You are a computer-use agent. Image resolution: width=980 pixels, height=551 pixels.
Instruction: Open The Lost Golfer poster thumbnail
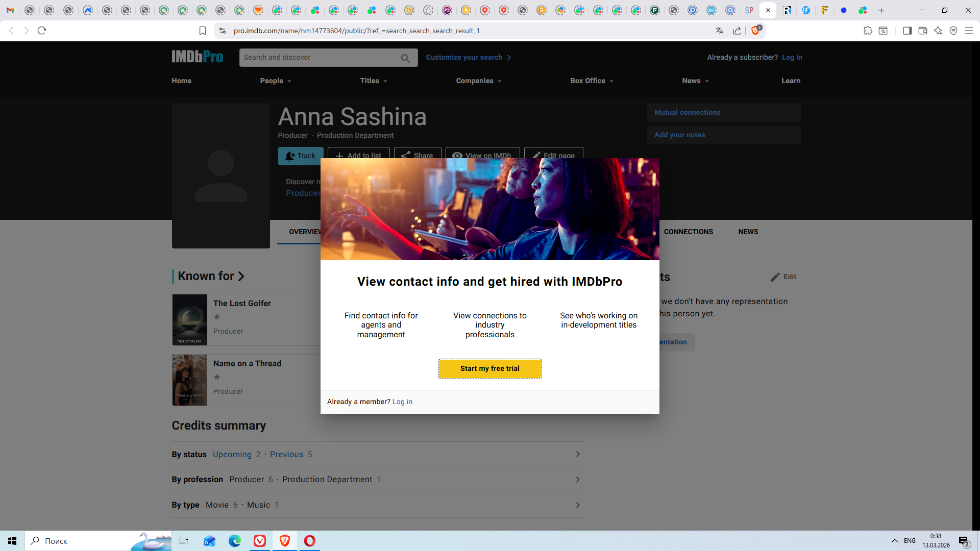pos(189,320)
